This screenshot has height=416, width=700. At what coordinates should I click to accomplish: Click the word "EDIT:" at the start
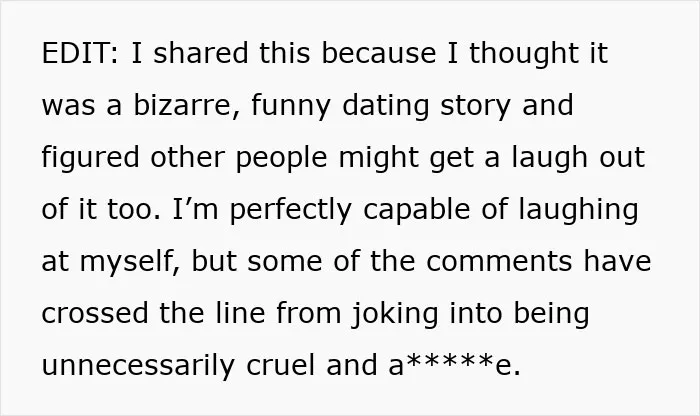click(x=80, y=53)
